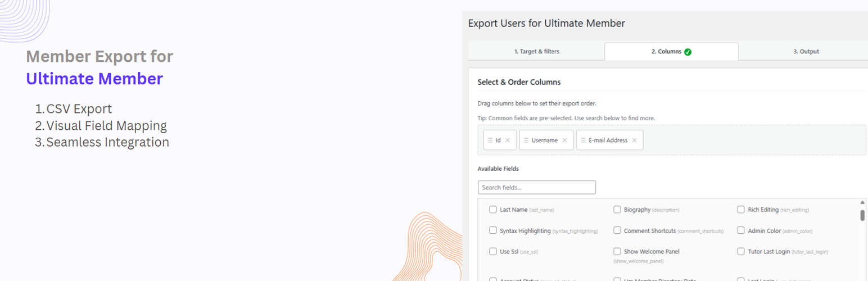
Task: Grab the E-mail Address chip drag handle
Action: 583,140
